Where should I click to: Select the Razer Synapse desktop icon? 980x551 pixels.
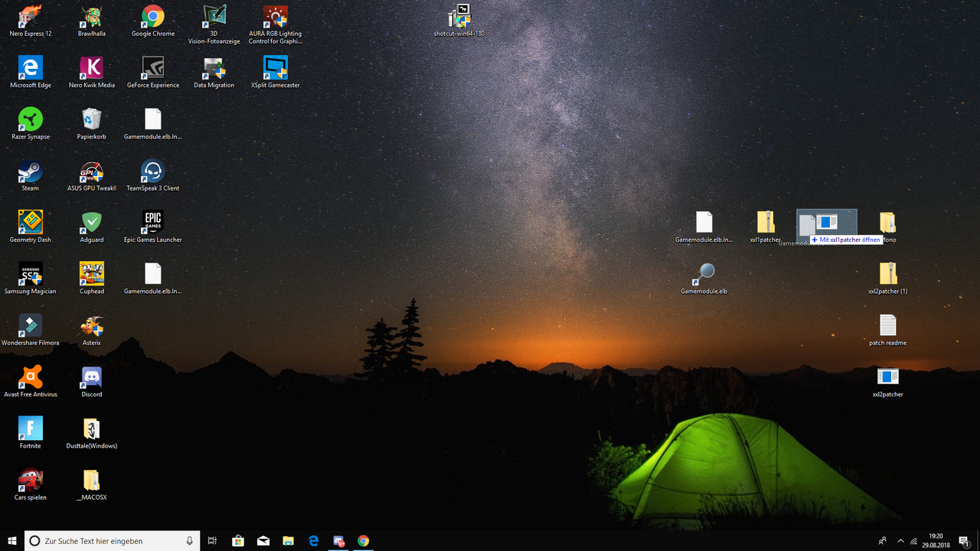point(31,124)
